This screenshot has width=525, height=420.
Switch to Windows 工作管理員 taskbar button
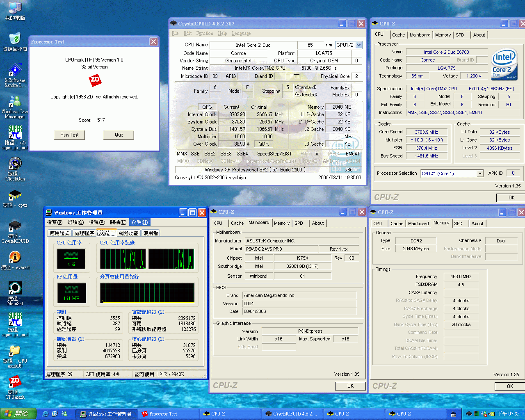106,414
